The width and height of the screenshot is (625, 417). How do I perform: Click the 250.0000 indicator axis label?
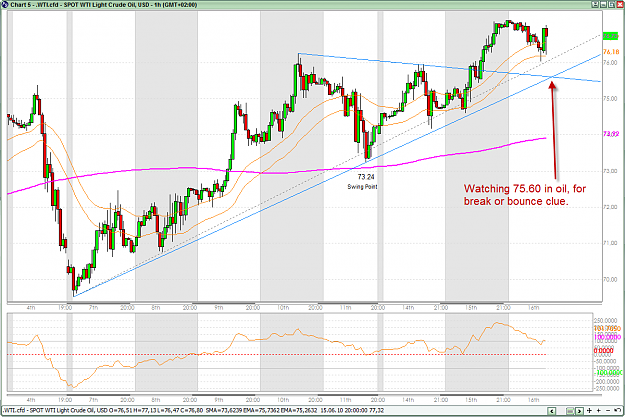pyautogui.click(x=605, y=321)
